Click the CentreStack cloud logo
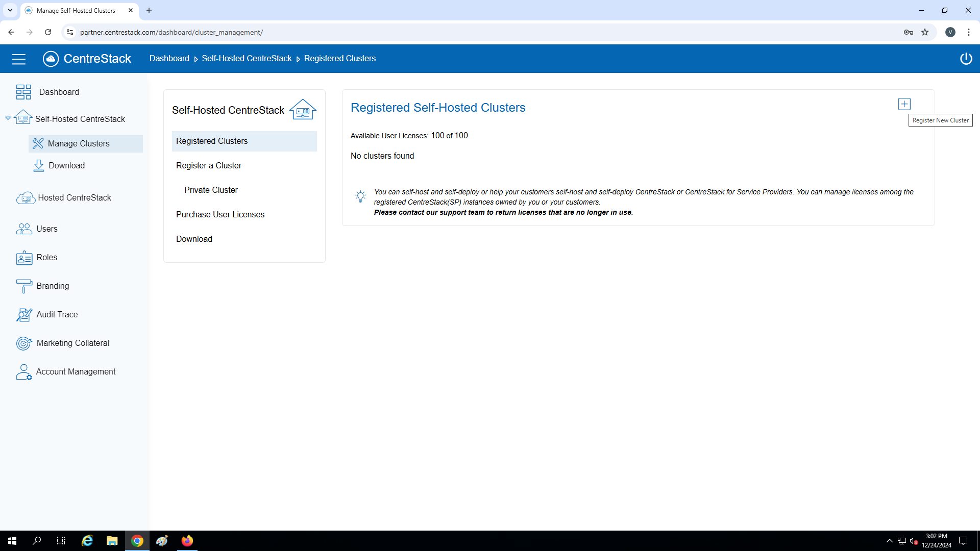The width and height of the screenshot is (980, 551). (51, 59)
